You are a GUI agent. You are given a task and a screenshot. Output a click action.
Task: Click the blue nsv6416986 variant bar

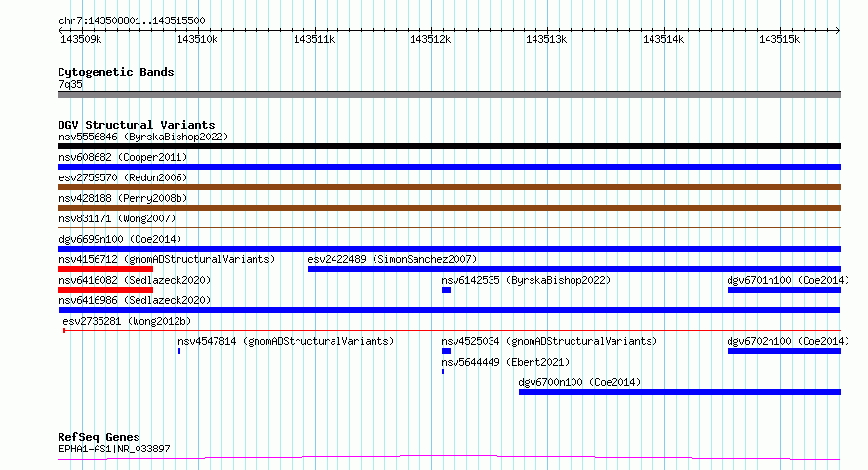point(449,310)
